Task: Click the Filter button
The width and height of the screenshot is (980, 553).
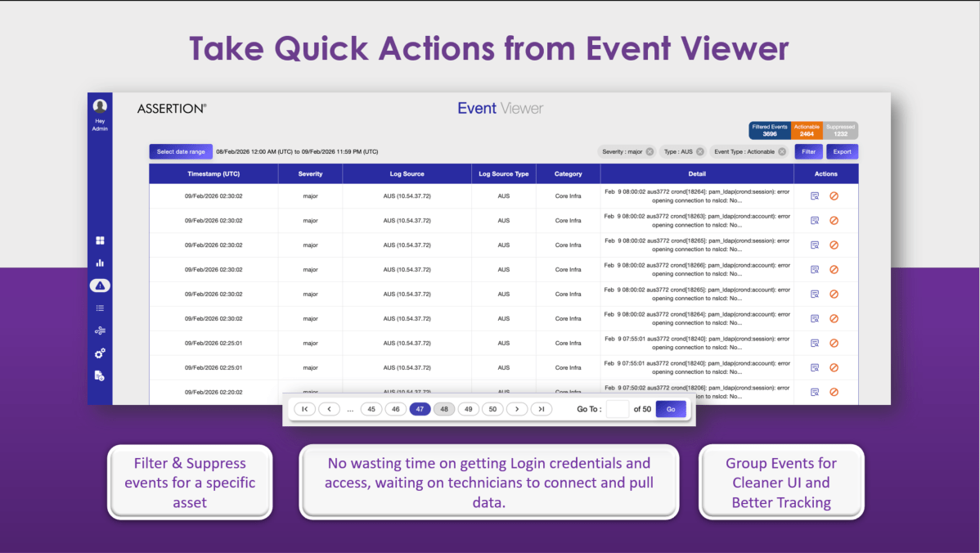Action: pyautogui.click(x=808, y=151)
